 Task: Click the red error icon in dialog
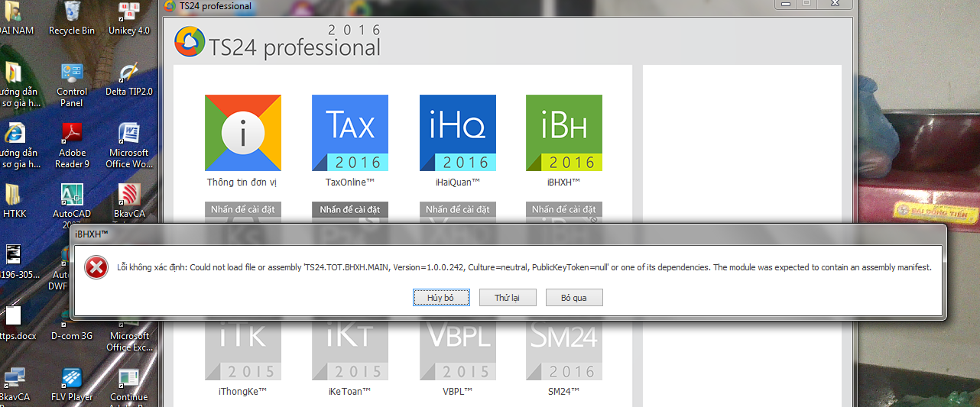click(x=96, y=267)
